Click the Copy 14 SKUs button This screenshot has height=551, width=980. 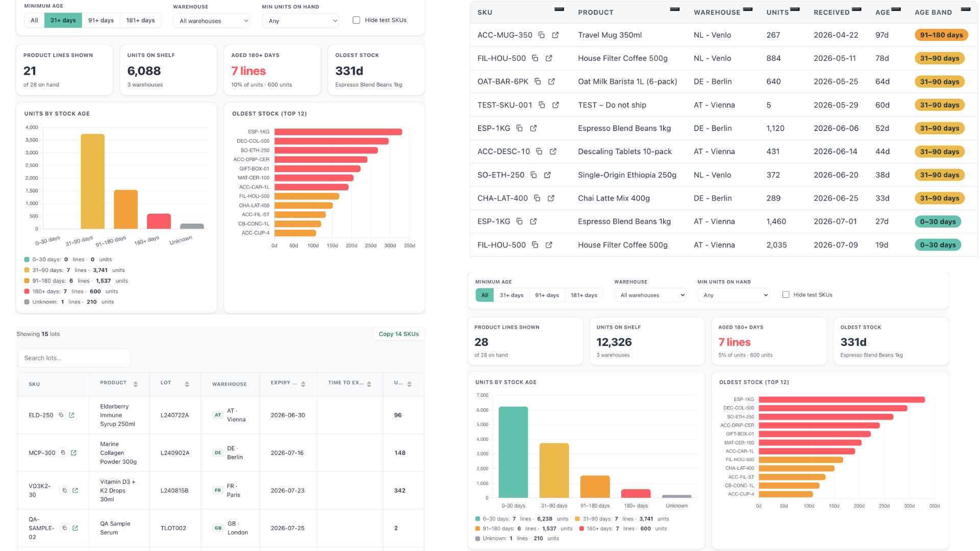pyautogui.click(x=399, y=334)
